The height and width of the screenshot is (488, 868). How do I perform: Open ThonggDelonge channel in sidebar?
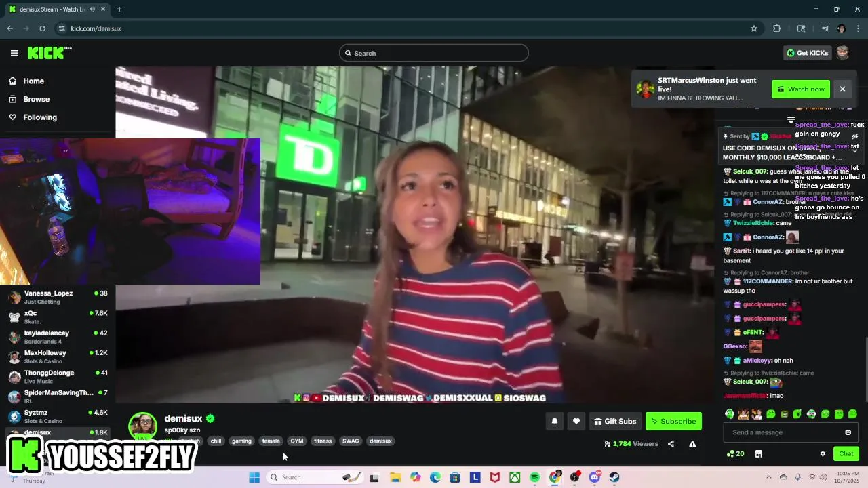coord(58,376)
